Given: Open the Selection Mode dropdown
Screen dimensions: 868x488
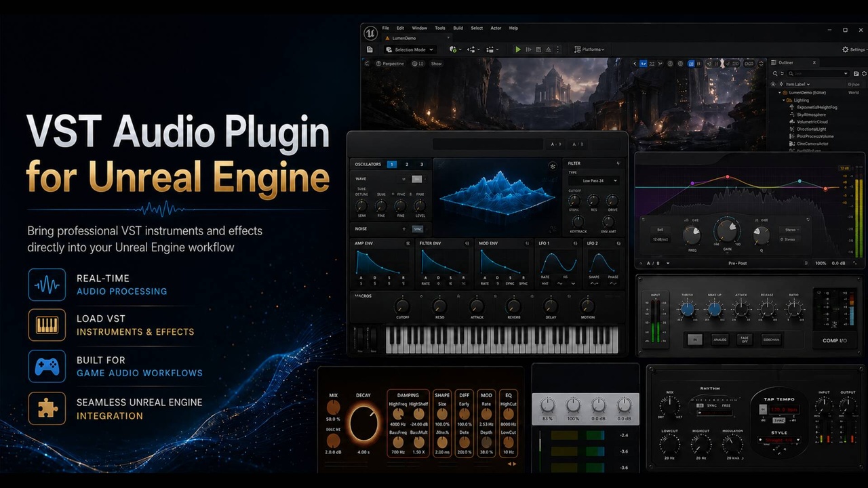Looking at the screenshot, I should tap(410, 49).
